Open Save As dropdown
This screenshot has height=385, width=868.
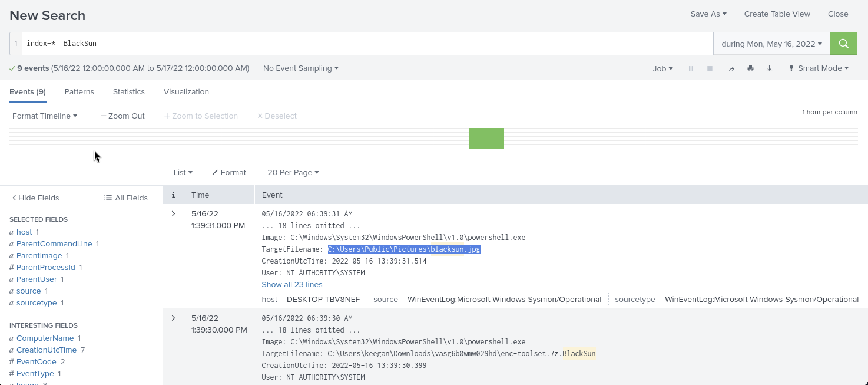708,14
